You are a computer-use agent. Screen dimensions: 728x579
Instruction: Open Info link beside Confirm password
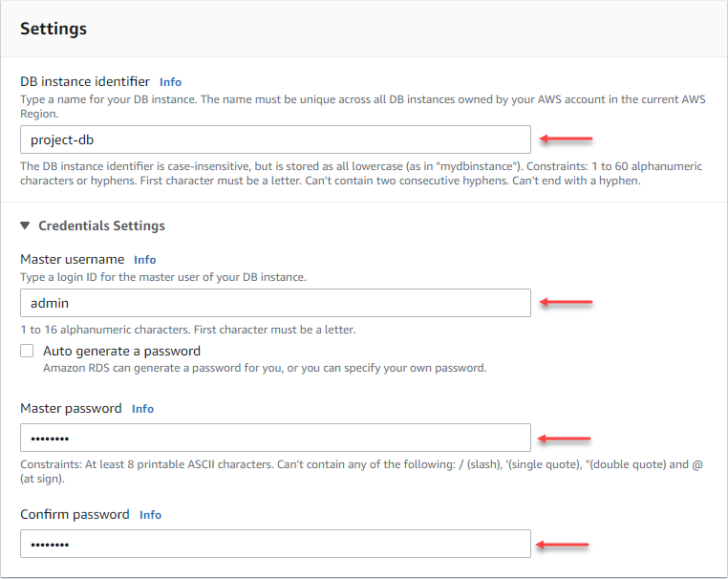tap(150, 515)
